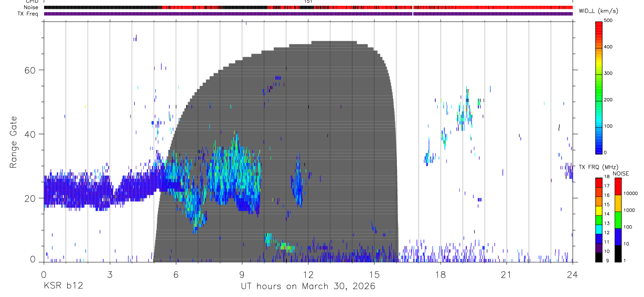Screen dimensions: 644x297
Task: Click the x-axis tick label '24'
Action: (x=573, y=274)
